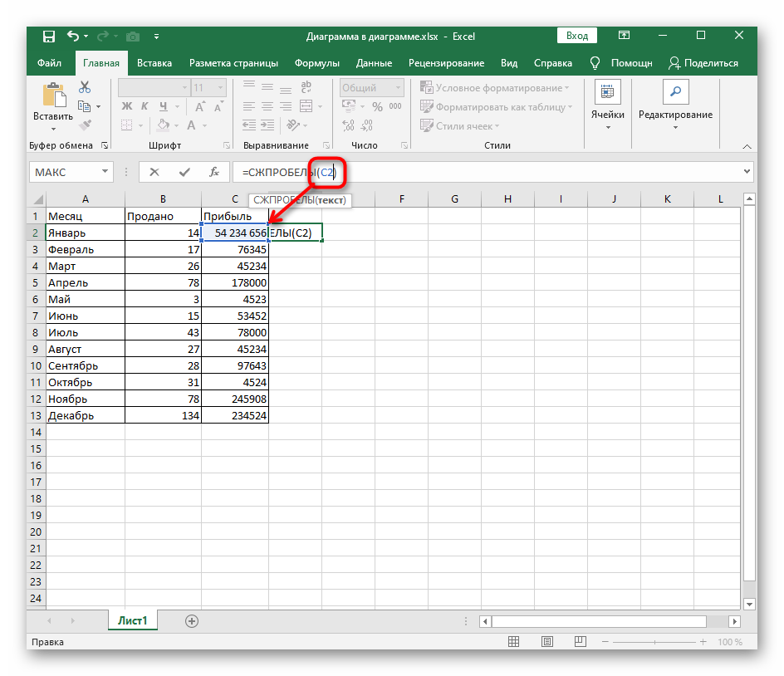This screenshot has height=676, width=784.
Task: Open Insert Function fx dialog
Action: point(214,172)
